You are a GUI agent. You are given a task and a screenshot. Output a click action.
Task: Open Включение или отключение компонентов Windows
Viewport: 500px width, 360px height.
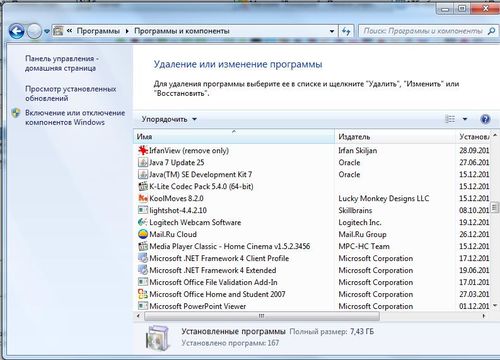(x=75, y=118)
